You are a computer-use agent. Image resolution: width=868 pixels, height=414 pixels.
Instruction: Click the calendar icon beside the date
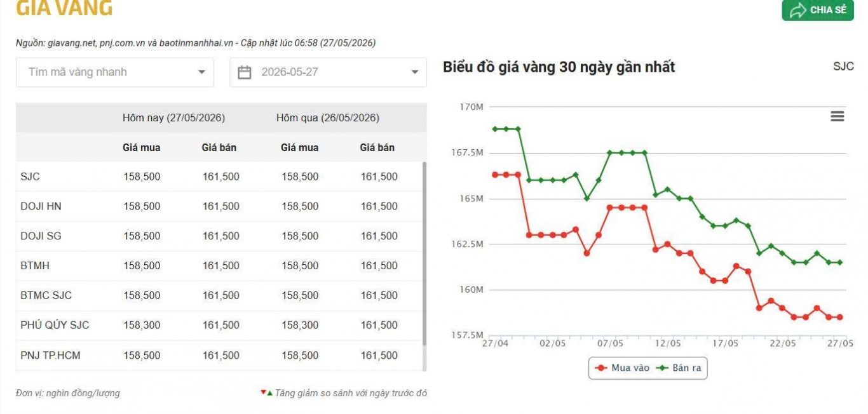pos(245,72)
